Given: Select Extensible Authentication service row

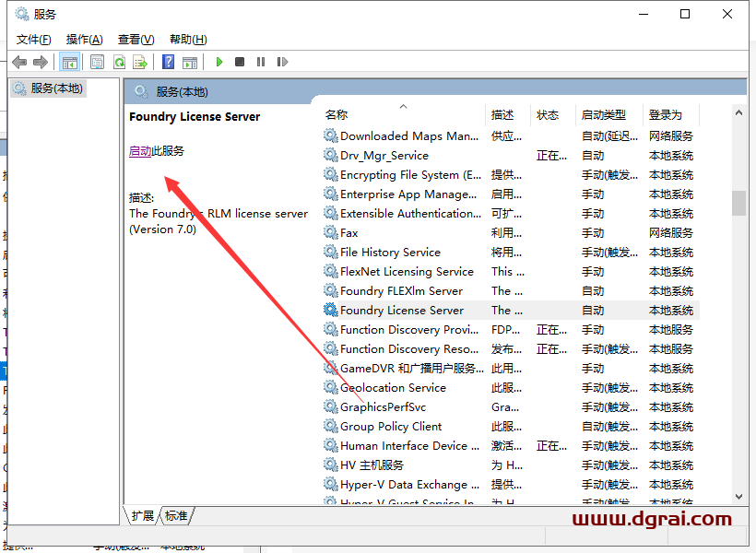Looking at the screenshot, I should 510,213.
